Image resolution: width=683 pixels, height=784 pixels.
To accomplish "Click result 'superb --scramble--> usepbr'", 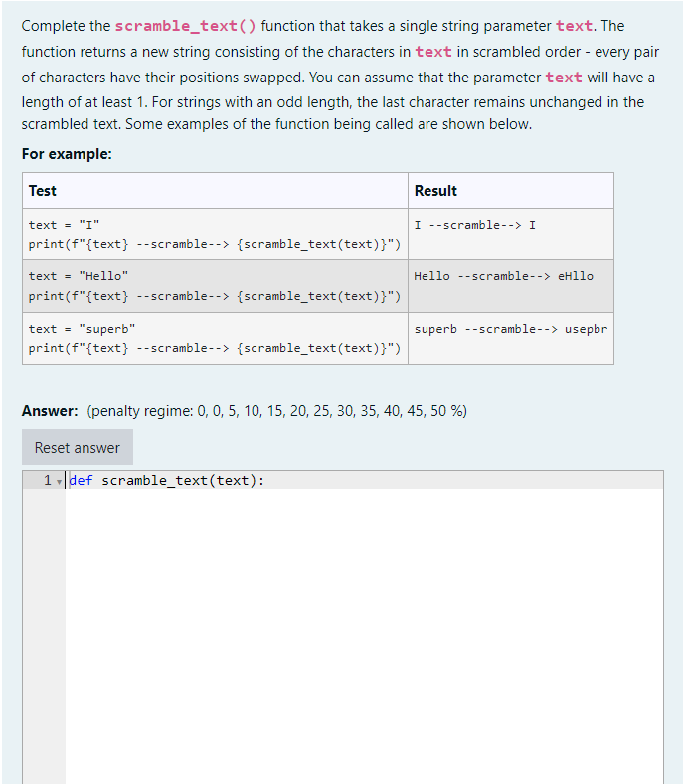I will [511, 329].
